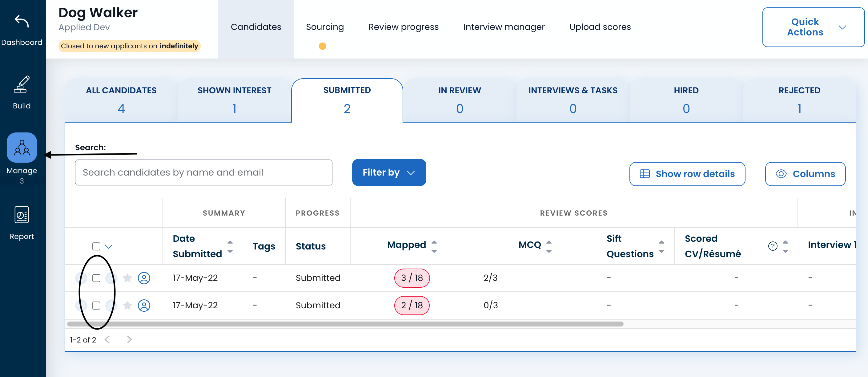Open the Report section icon

click(x=22, y=215)
